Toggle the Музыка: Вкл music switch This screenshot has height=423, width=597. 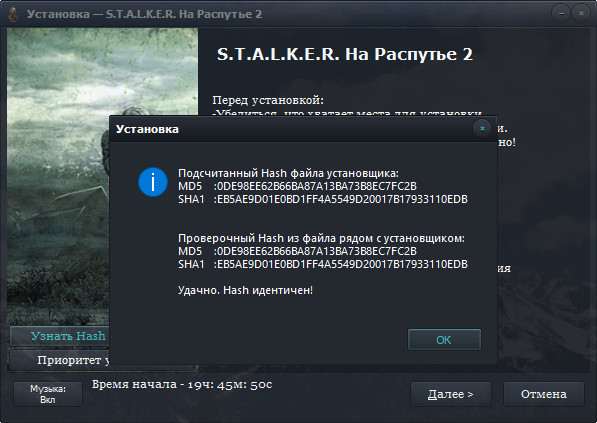[x=48, y=394]
